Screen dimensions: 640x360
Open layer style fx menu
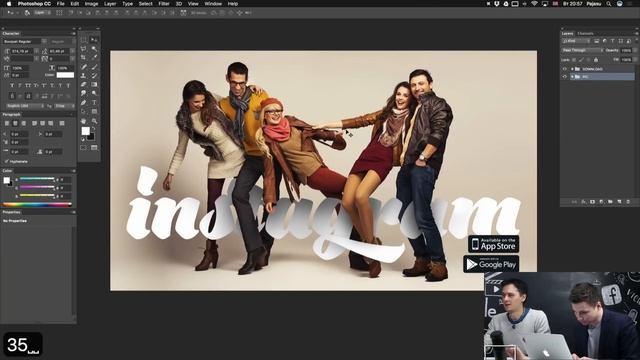coord(583,202)
